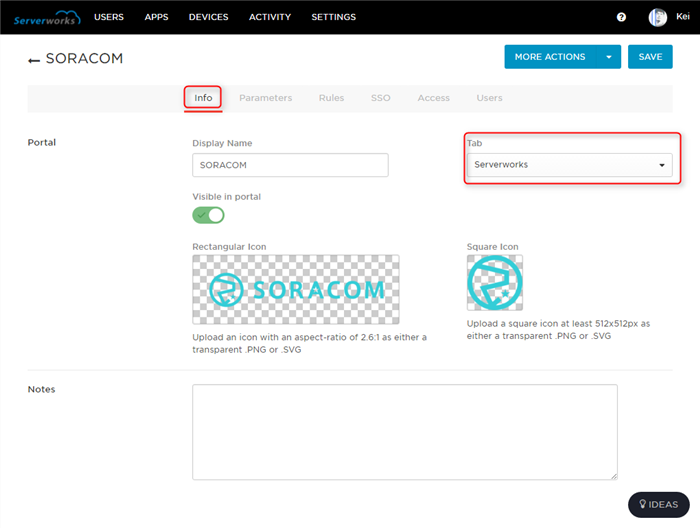Click the Notes textarea resize handle

click(614, 477)
